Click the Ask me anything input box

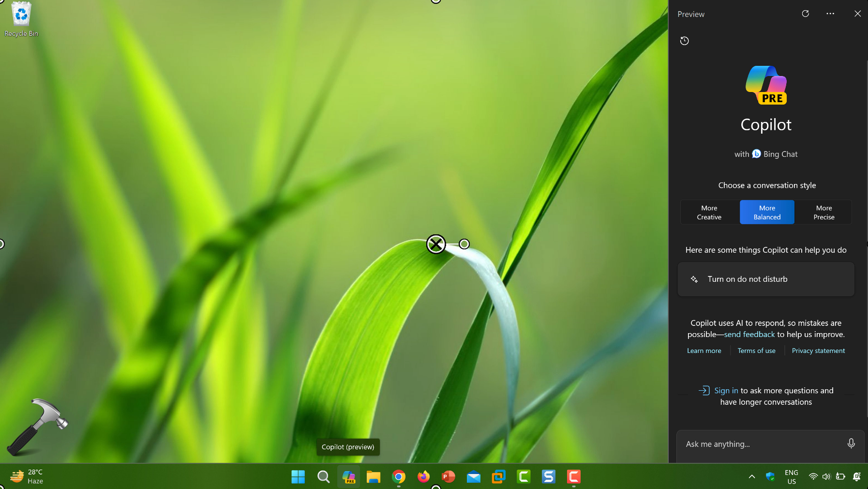tap(762, 444)
